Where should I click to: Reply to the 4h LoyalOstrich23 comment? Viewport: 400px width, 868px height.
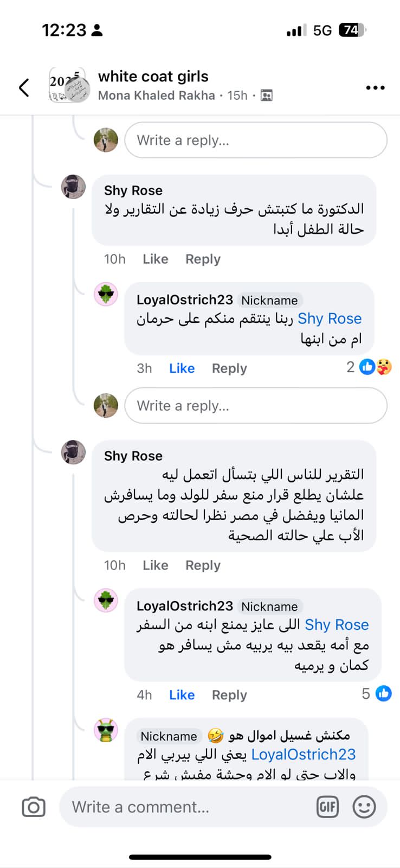[229, 695]
